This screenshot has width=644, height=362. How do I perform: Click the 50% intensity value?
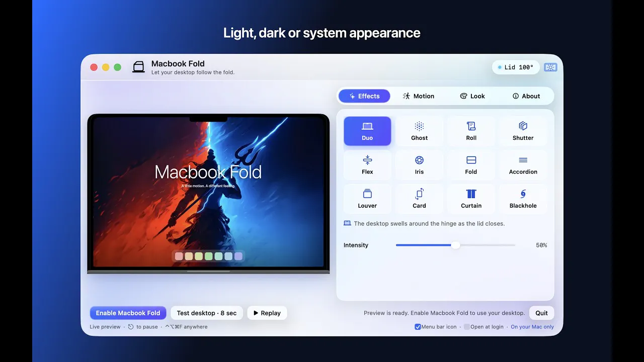[541, 245]
